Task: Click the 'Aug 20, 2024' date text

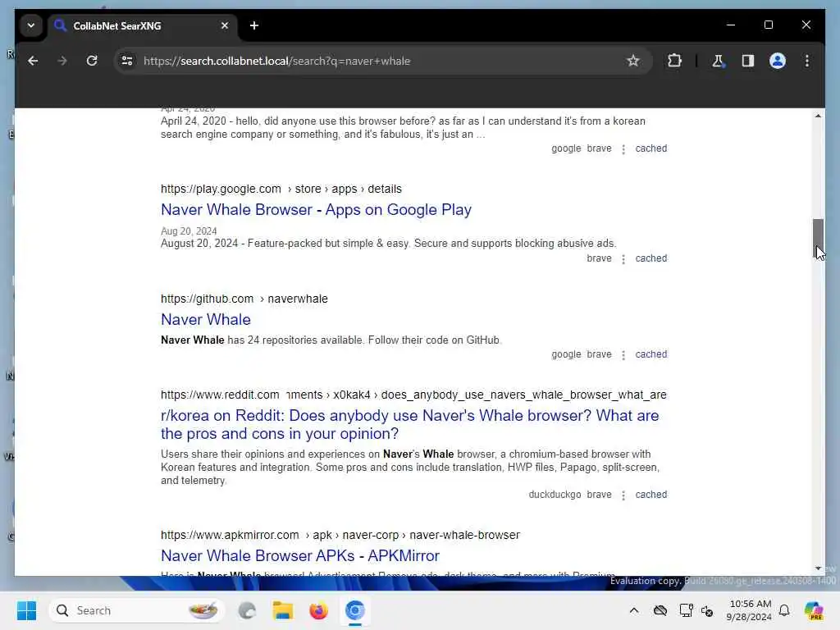Action: (x=189, y=231)
